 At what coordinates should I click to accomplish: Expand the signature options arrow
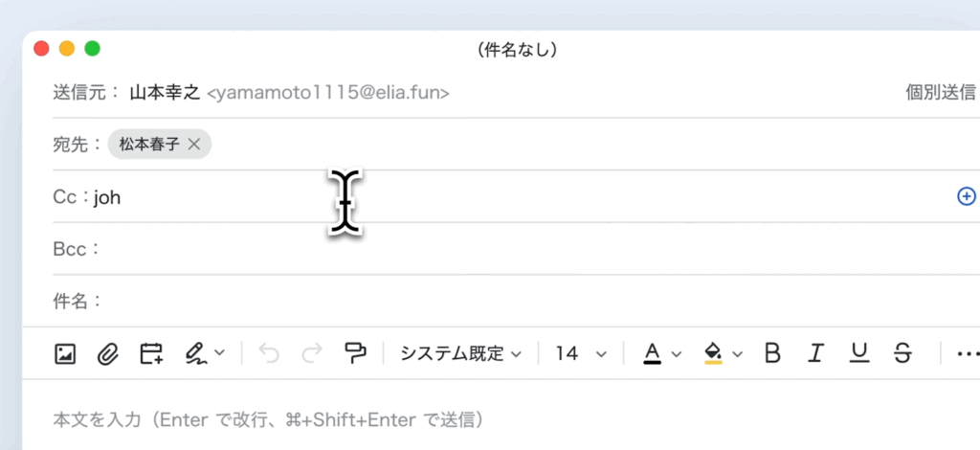220,353
